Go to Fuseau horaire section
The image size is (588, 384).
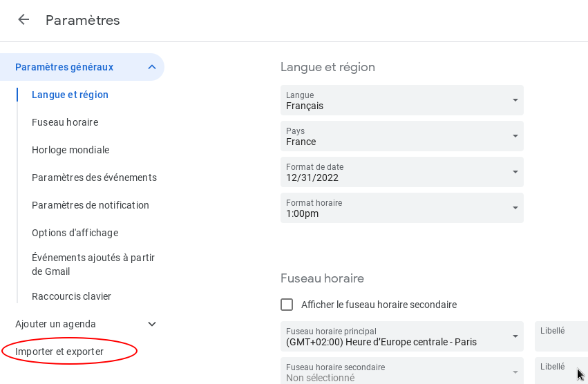pos(65,122)
